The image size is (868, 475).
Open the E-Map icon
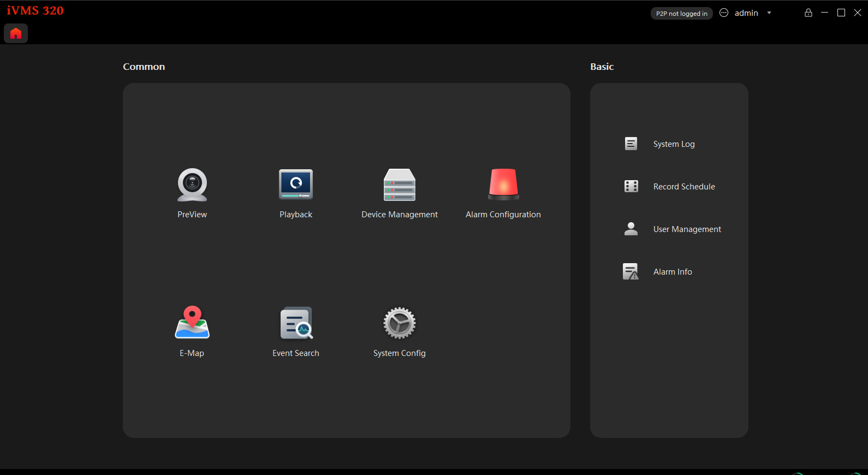(x=192, y=323)
